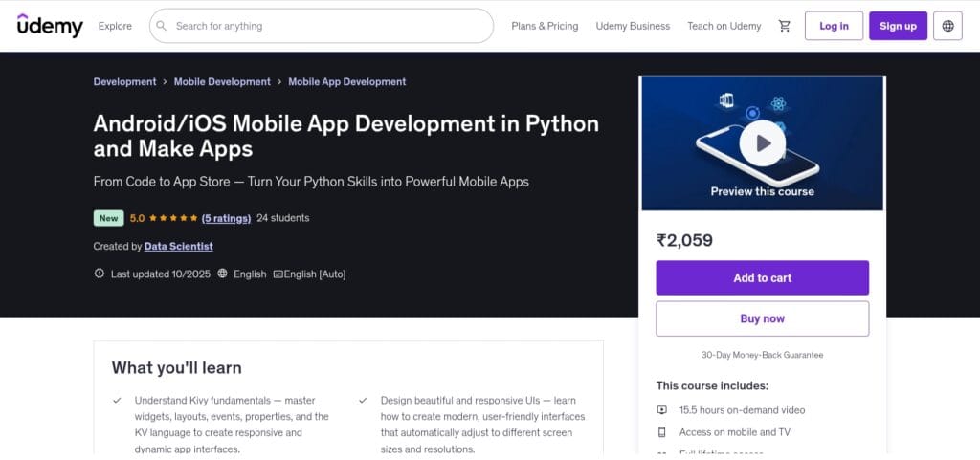Screen dimensions: 980x460
Task: Click the closed captions icon near English [Auto]
Action: click(278, 274)
